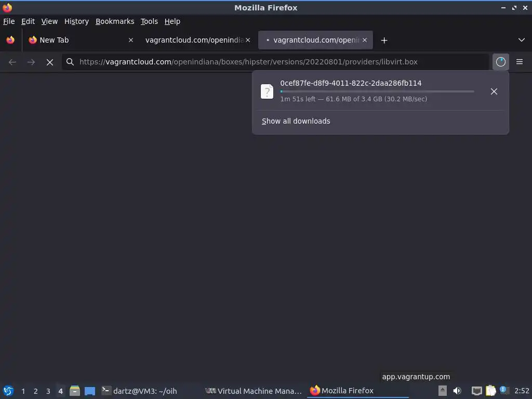Switch to the New Tab tab
The height and width of the screenshot is (399, 532).
coord(81,40)
